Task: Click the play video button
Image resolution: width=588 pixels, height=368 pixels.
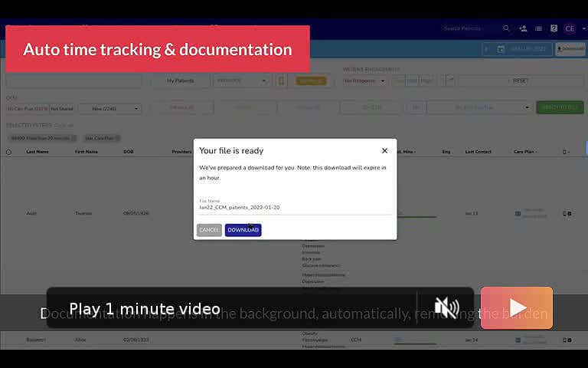Action: point(516,307)
